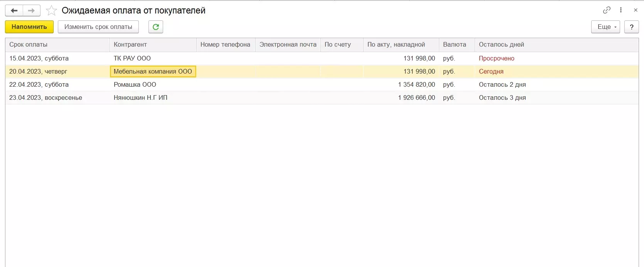Refresh the list with the green arrow
644x267 pixels.
156,27
